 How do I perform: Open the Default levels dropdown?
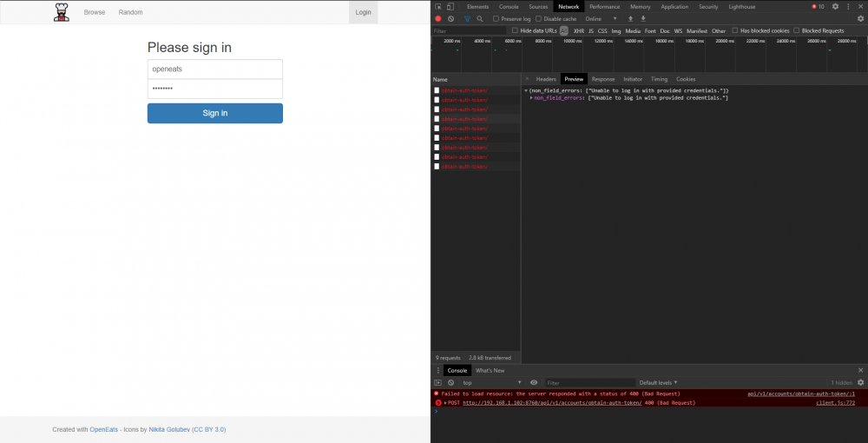[x=658, y=383]
